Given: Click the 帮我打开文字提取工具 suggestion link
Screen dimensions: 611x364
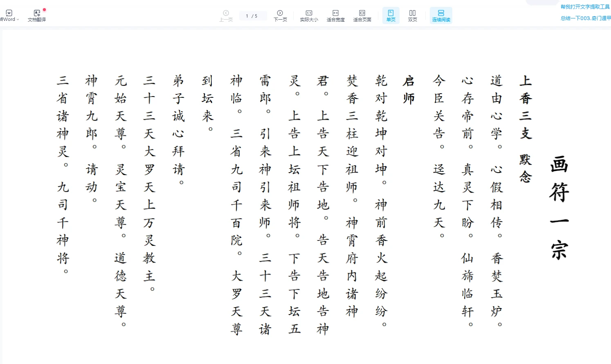Looking at the screenshot, I should (x=585, y=7).
